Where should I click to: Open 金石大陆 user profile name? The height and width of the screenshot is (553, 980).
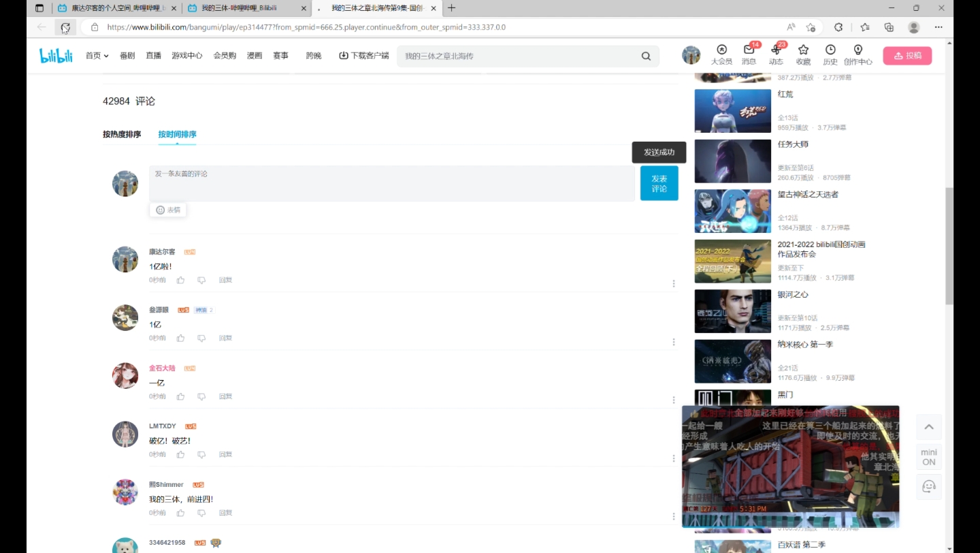click(162, 368)
